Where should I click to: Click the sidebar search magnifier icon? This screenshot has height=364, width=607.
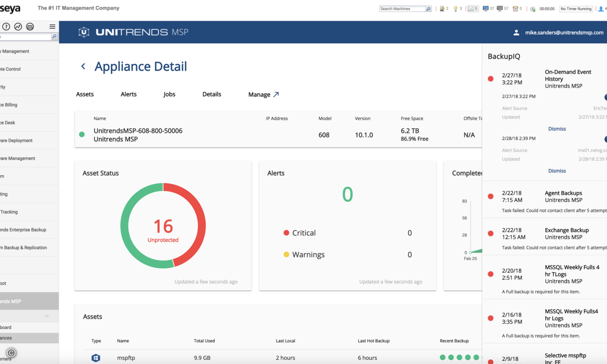tap(55, 37)
